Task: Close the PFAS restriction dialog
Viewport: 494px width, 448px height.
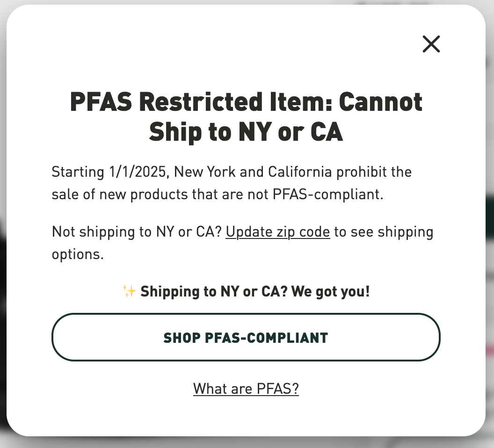Action: [431, 44]
